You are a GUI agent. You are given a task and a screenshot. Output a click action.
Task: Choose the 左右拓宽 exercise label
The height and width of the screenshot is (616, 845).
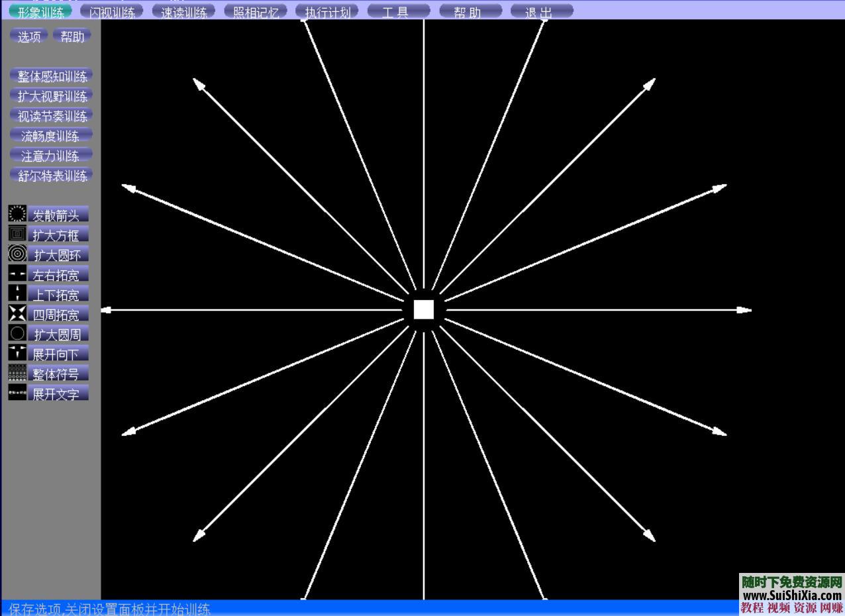click(58, 274)
